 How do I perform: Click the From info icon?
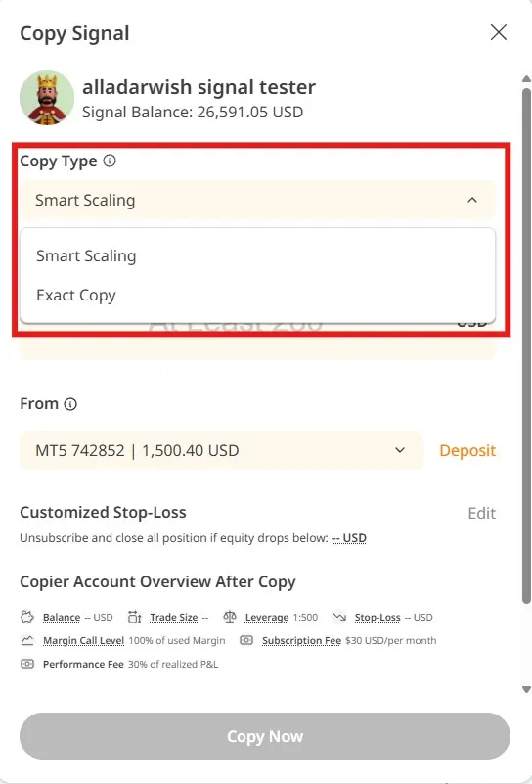[70, 404]
